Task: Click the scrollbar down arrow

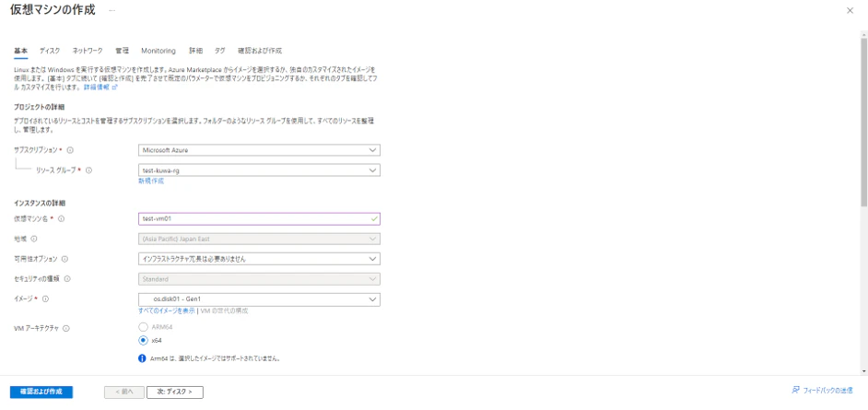Action: point(863,370)
